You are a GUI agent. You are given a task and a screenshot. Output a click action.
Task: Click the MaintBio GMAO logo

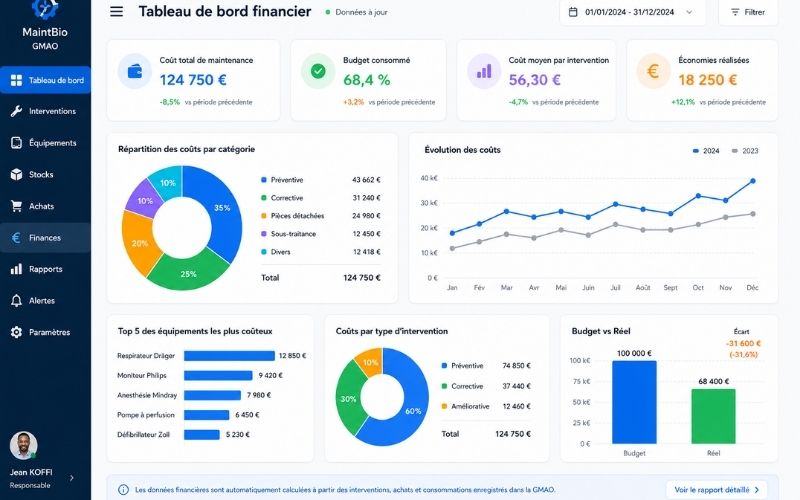(x=45, y=24)
